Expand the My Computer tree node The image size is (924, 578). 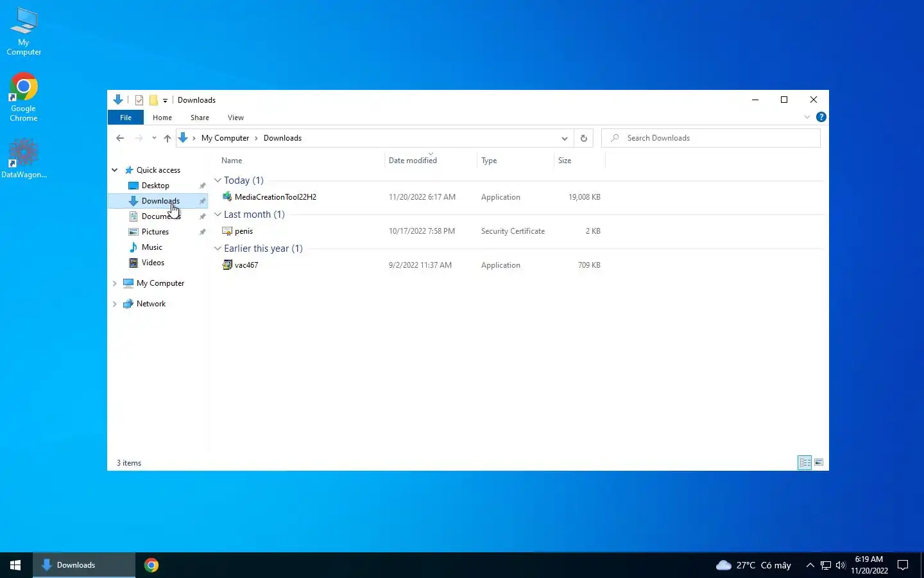[x=115, y=283]
